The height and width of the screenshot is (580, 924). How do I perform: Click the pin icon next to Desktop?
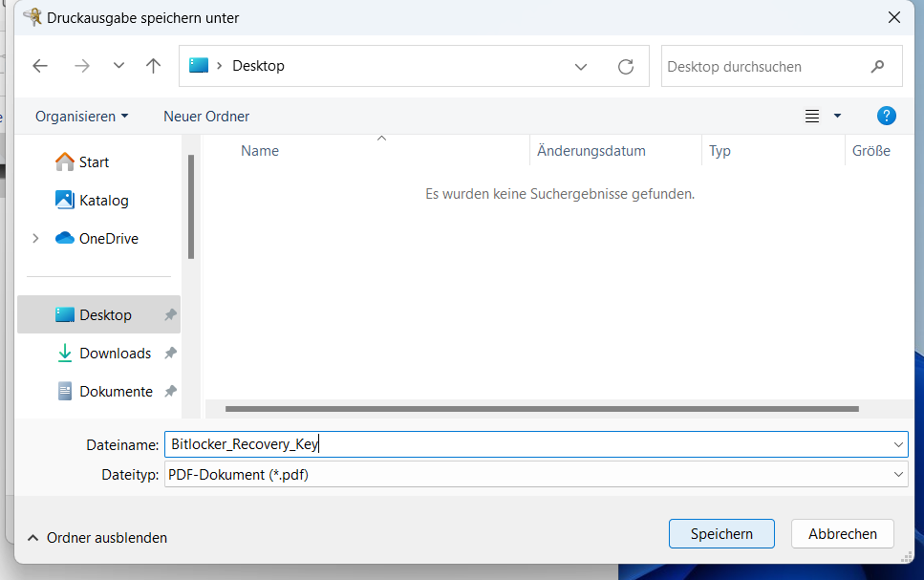click(x=170, y=314)
